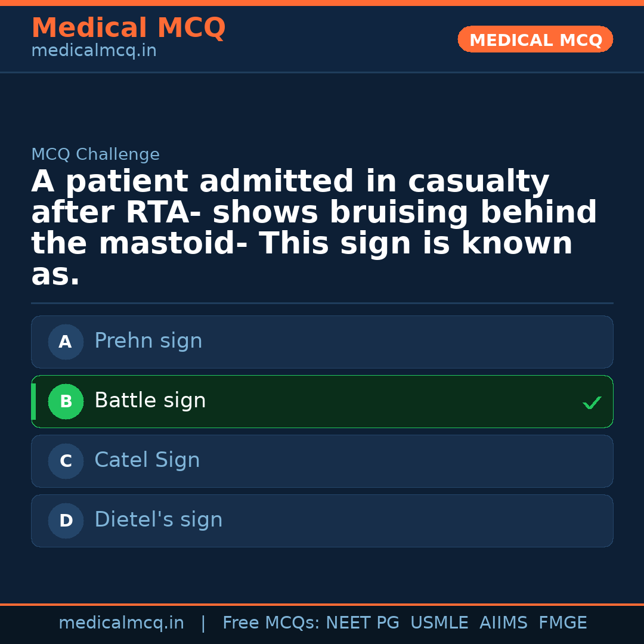Select answer option Dietel's sign
Viewport: 644px width, 644px height.
tap(322, 521)
